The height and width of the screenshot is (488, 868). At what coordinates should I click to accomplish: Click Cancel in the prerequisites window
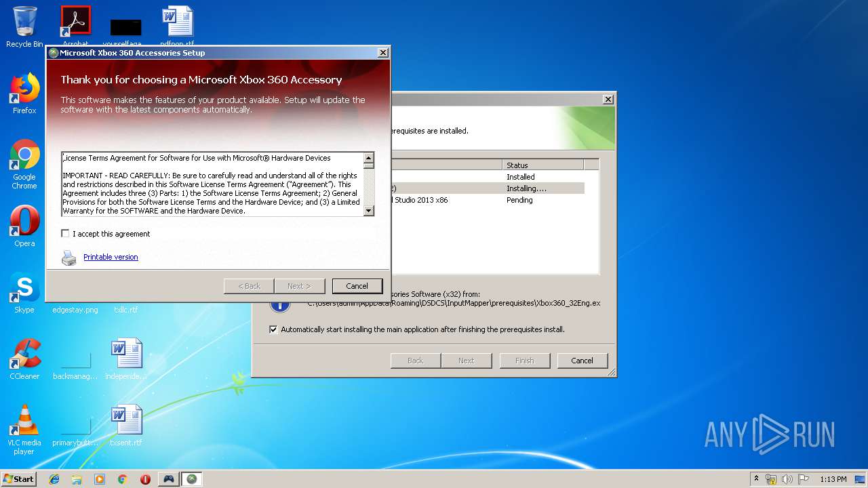click(582, 361)
